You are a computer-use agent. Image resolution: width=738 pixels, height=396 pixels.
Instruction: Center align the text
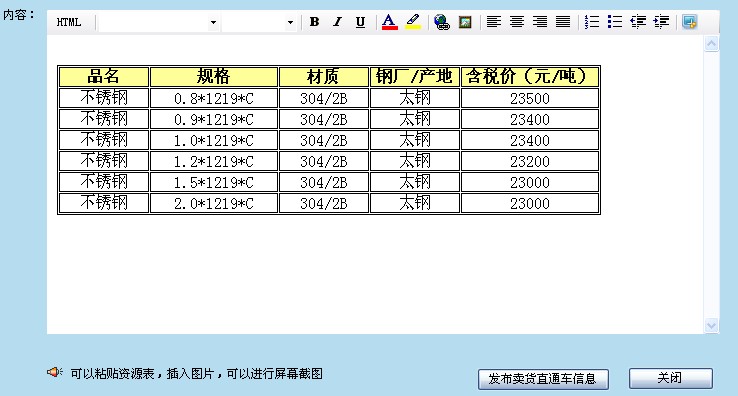(517, 22)
